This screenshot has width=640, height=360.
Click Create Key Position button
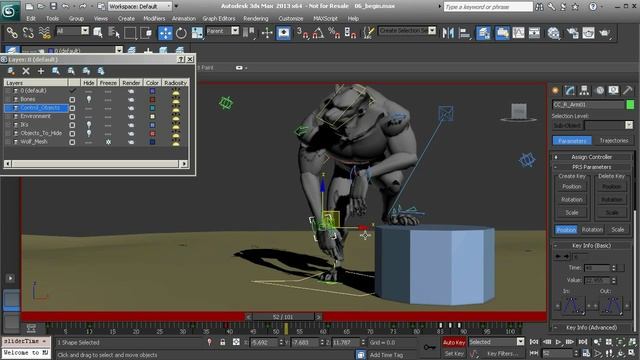(x=572, y=187)
